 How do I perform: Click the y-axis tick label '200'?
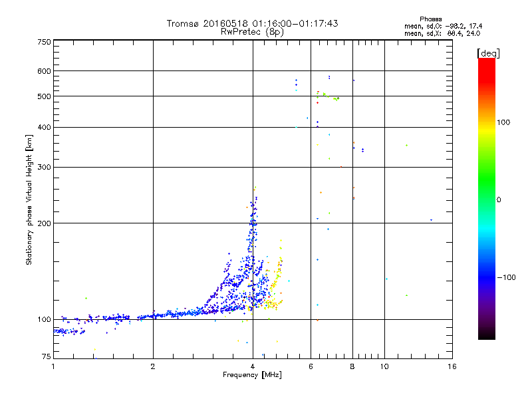(x=45, y=223)
